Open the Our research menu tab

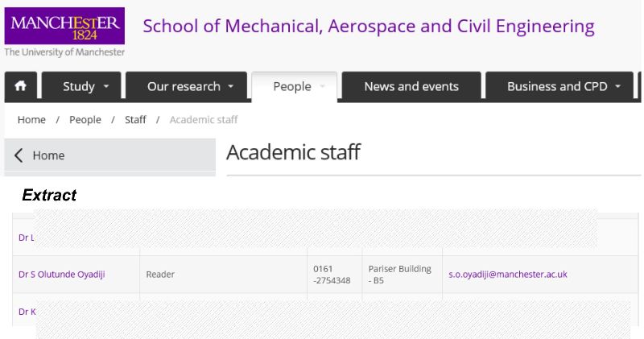pos(186,86)
